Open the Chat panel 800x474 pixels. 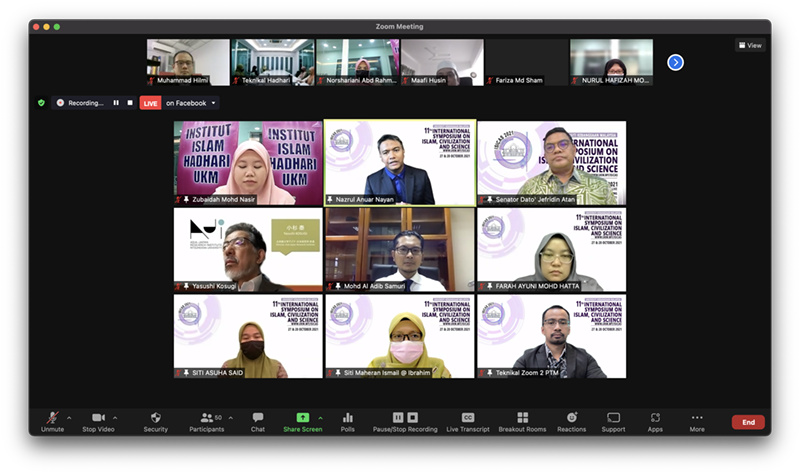coord(258,418)
